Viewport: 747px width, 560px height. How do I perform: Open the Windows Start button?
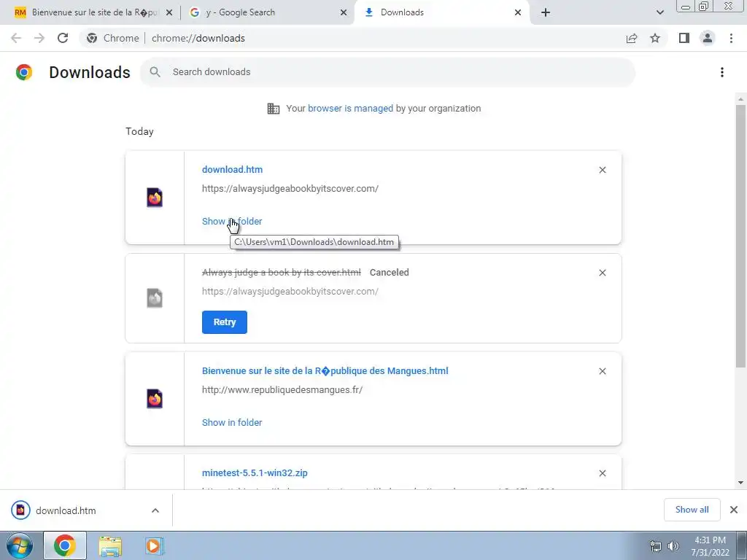coord(20,545)
